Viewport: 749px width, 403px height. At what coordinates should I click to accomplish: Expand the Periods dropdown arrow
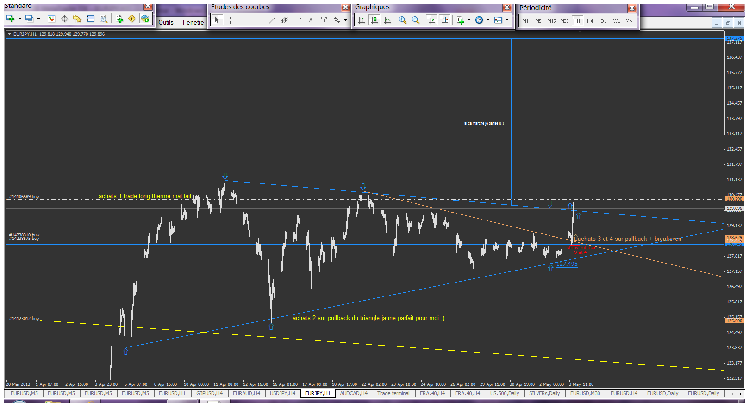pos(488,20)
